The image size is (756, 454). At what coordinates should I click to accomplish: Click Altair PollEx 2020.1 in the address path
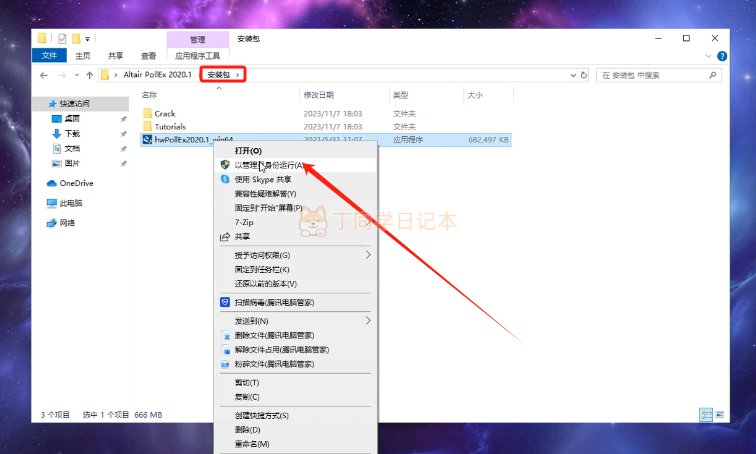(157, 75)
